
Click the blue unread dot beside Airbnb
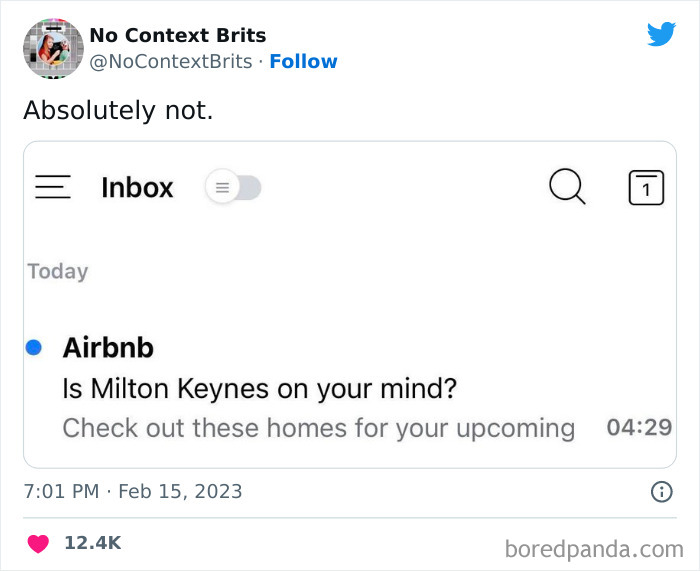[x=33, y=347]
